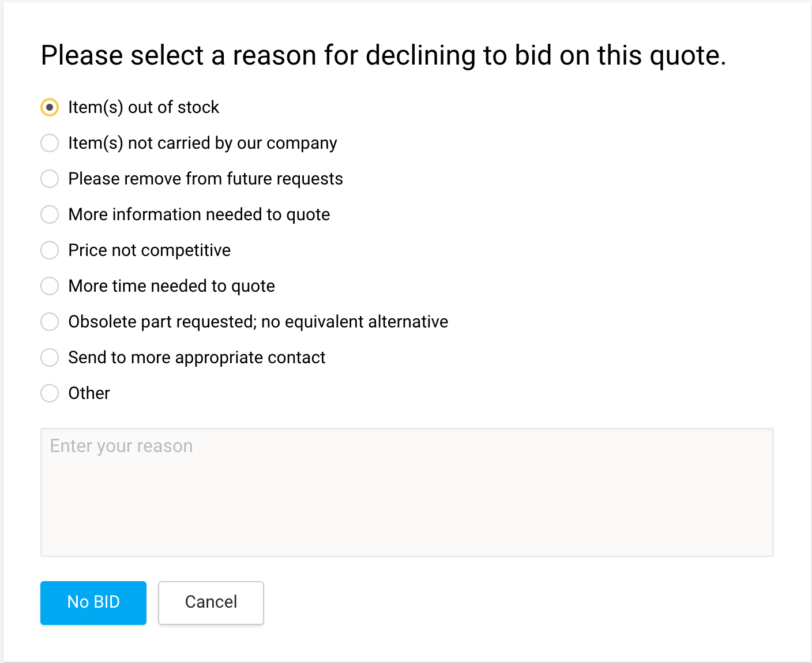Screen dimensions: 812x663
Task: Click the 'Other' label text
Action: [89, 393]
